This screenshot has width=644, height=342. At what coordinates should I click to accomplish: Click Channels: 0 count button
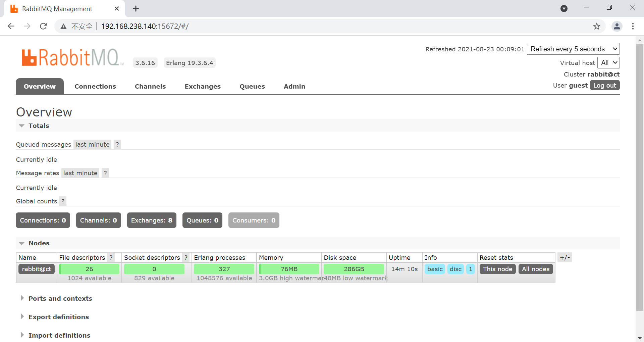(99, 220)
